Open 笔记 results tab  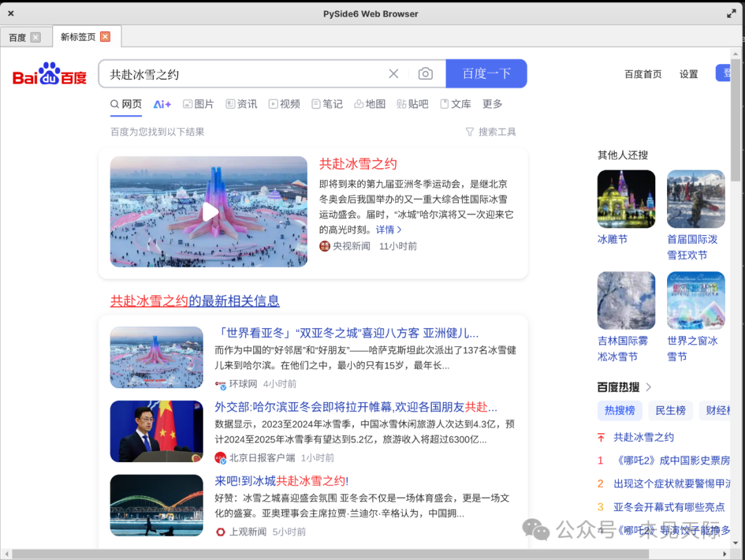click(327, 104)
